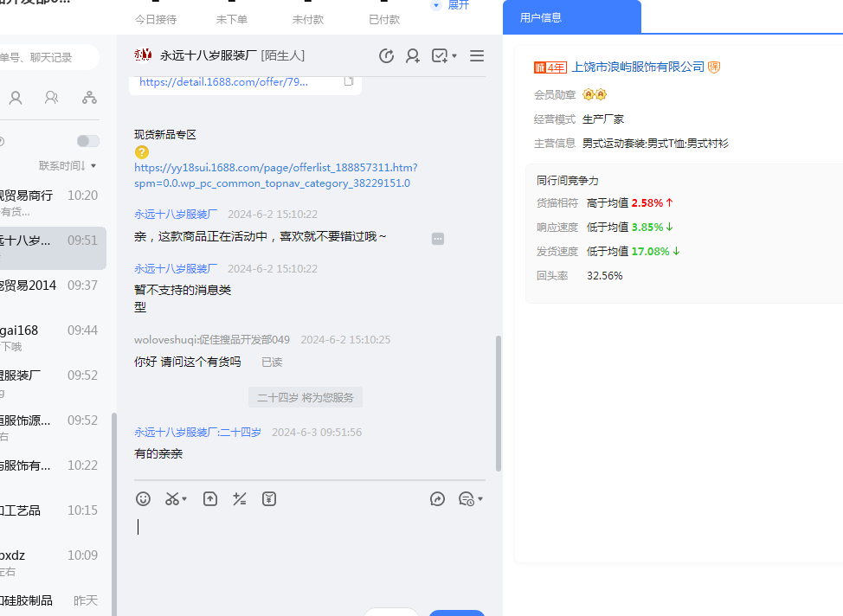Open the yy18sui.1688.com offerlist link
Viewport: 843px width, 616px height.
pyautogui.click(x=275, y=176)
